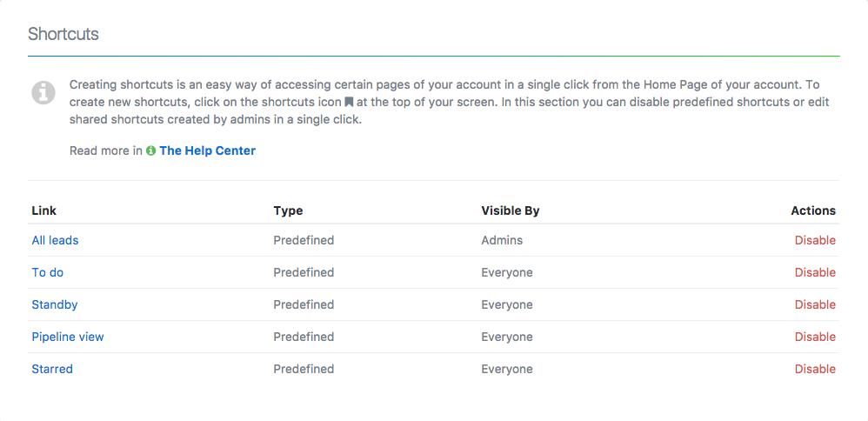The image size is (868, 421).
Task: Select the Starred shortcut link
Action: tap(52, 369)
